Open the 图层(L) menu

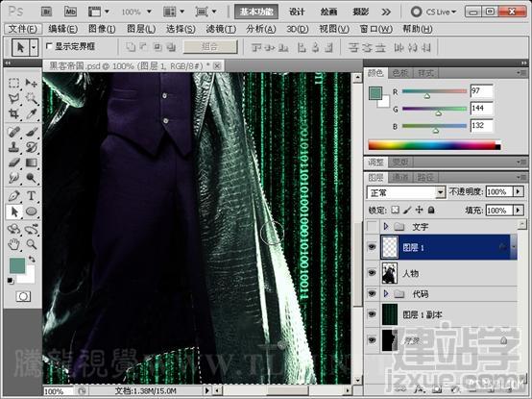[141, 29]
